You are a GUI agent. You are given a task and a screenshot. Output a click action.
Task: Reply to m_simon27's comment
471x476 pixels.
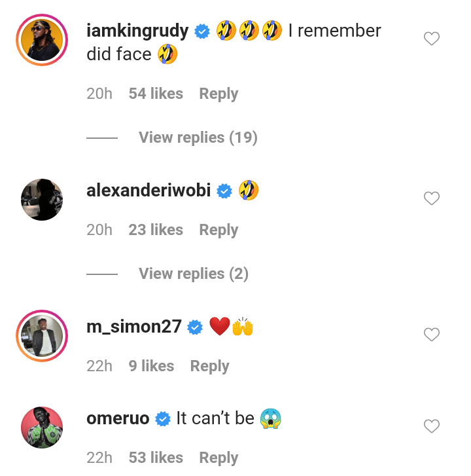coord(209,367)
